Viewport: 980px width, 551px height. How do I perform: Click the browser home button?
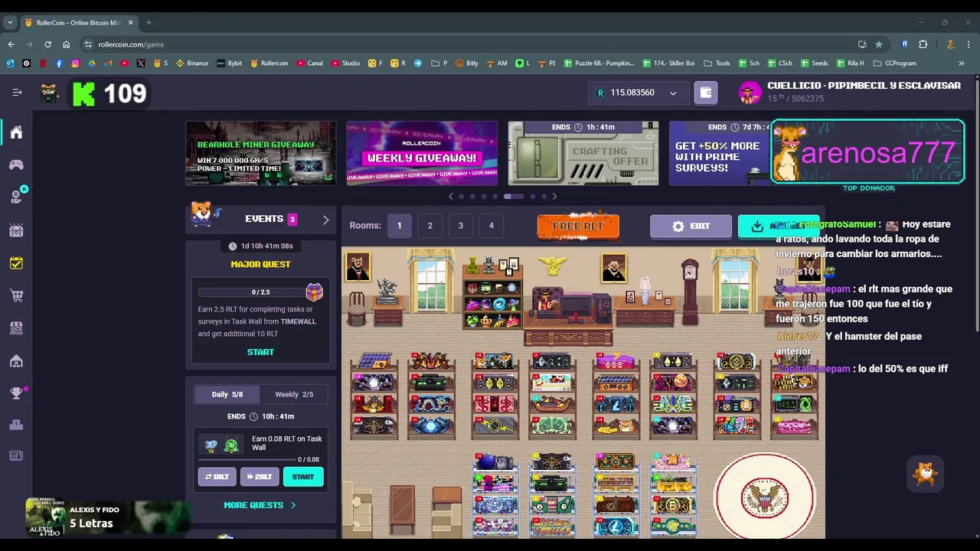point(66,44)
